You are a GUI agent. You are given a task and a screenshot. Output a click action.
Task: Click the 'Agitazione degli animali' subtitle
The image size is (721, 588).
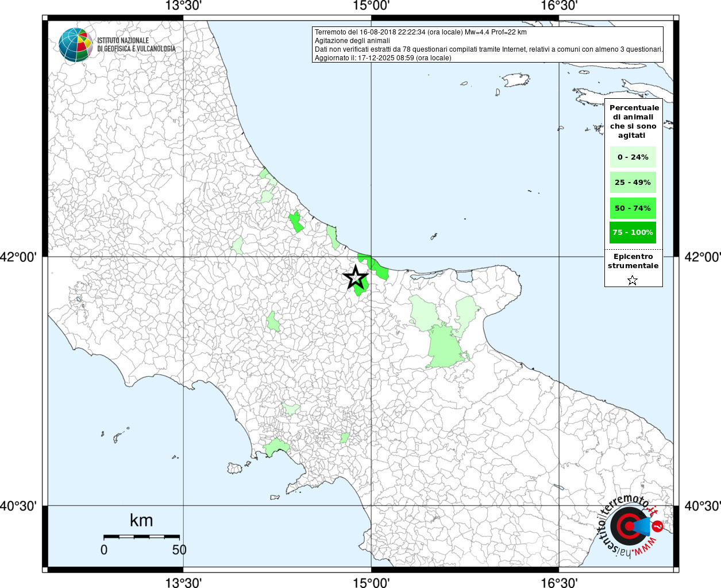pyautogui.click(x=352, y=41)
